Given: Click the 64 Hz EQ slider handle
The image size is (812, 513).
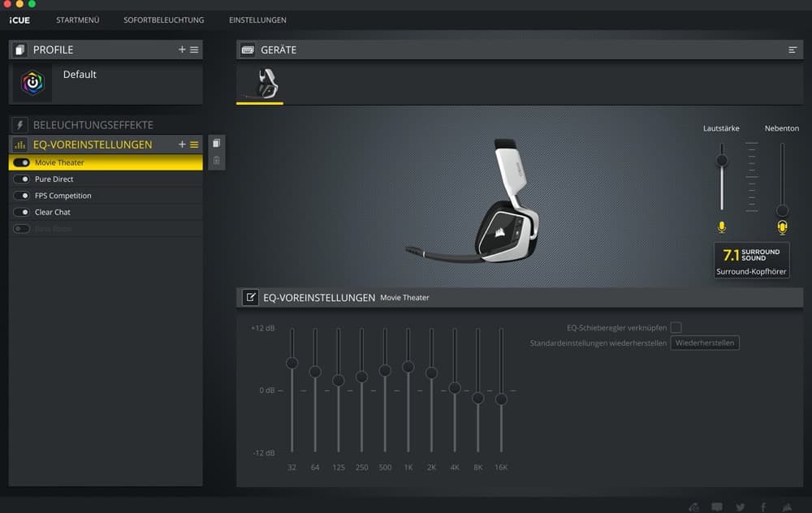Looking at the screenshot, I should [x=315, y=371].
